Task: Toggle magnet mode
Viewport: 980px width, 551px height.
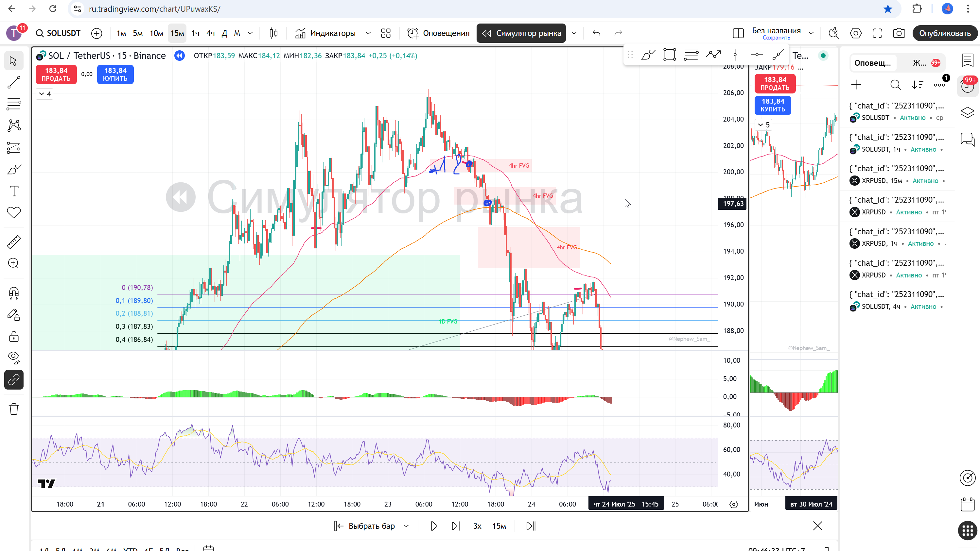Action: coord(14,293)
